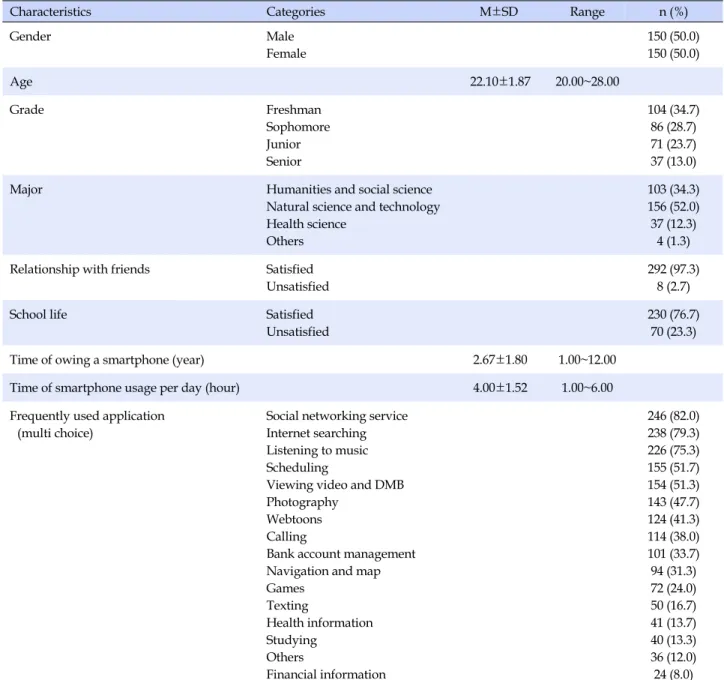Image resolution: width=724 pixels, height=680 pixels.
Task: Click the 'Senior' category
Action: click(284, 162)
